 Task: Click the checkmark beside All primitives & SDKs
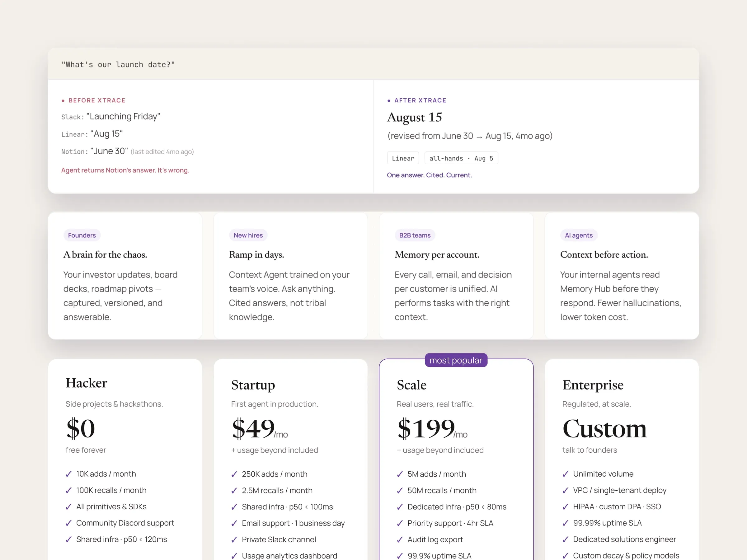click(68, 507)
